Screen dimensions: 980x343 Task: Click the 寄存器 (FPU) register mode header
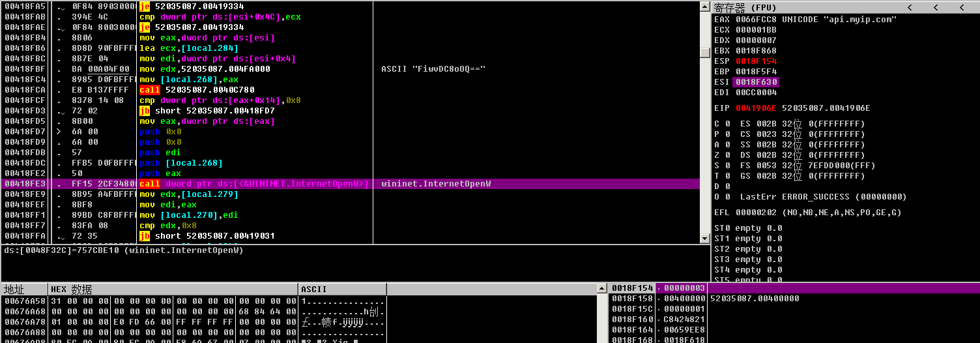click(749, 7)
